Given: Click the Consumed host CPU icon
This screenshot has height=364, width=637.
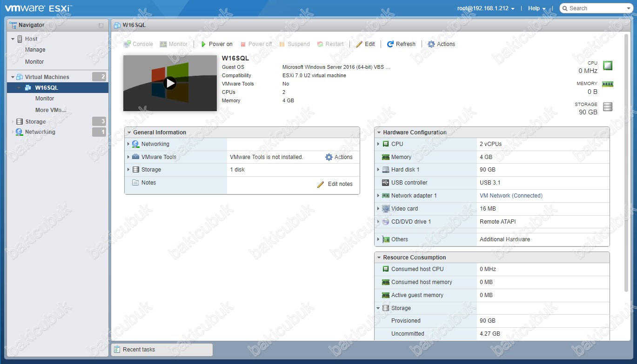Looking at the screenshot, I should (386, 269).
